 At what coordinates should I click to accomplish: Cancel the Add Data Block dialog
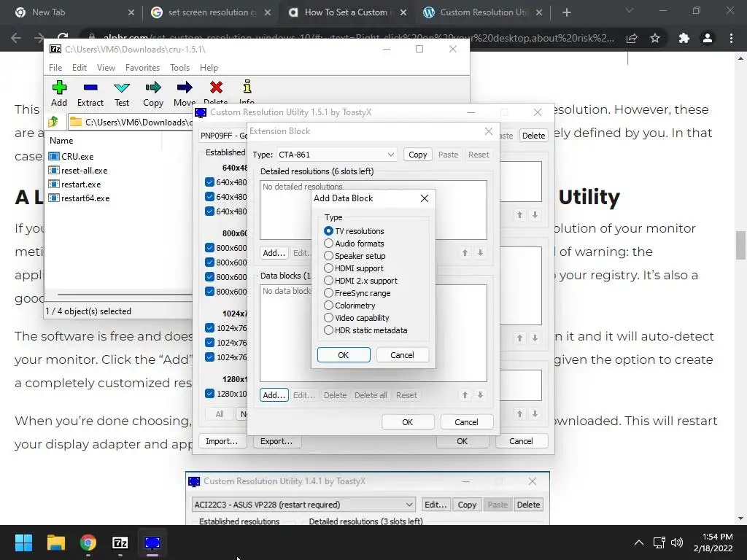point(402,355)
